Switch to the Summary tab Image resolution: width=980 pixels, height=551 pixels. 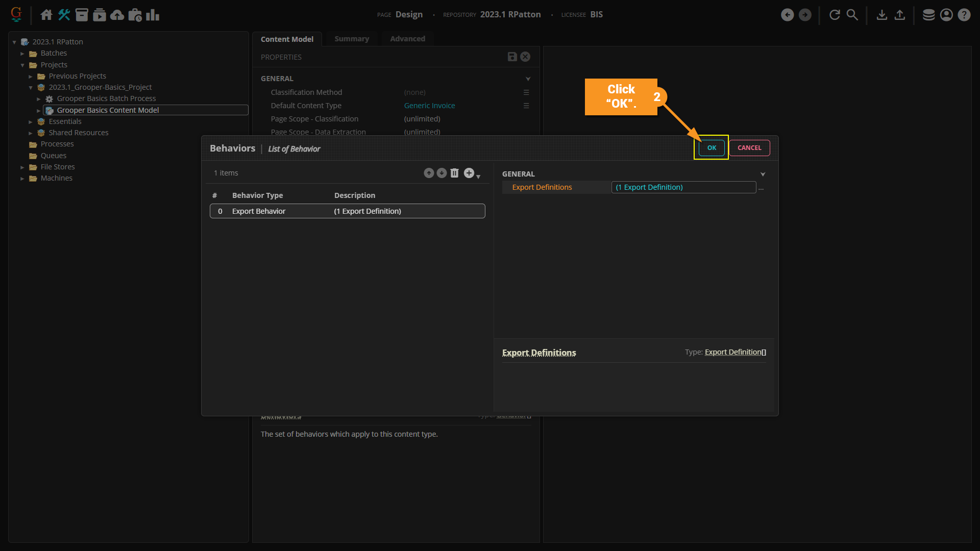tap(351, 39)
